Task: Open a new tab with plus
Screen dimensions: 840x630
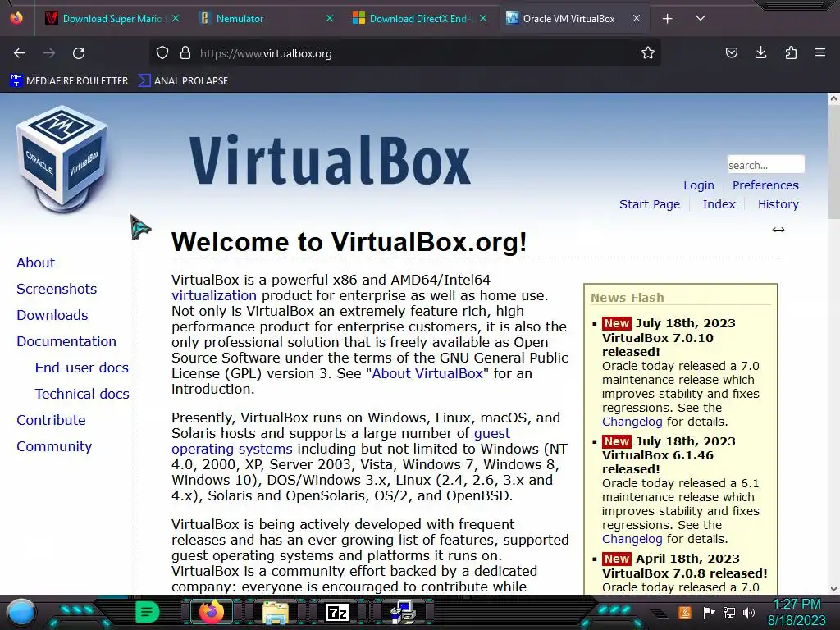Action: (x=667, y=19)
